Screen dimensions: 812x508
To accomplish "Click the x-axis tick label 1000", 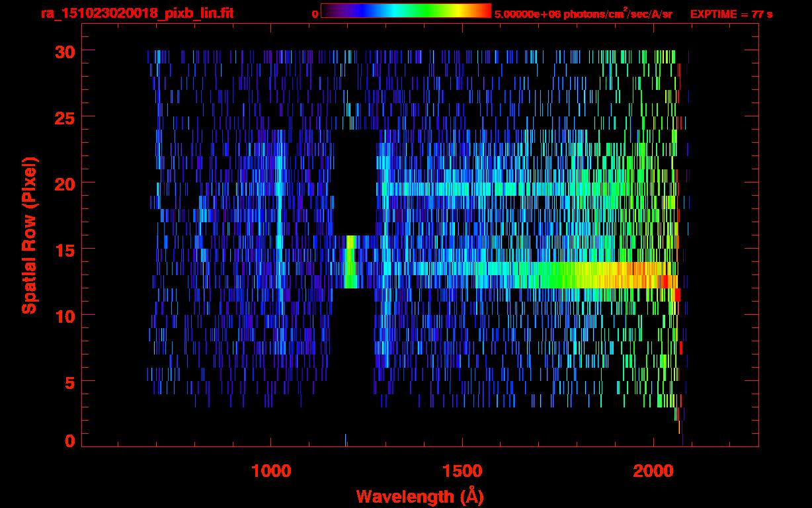I will point(271,471).
